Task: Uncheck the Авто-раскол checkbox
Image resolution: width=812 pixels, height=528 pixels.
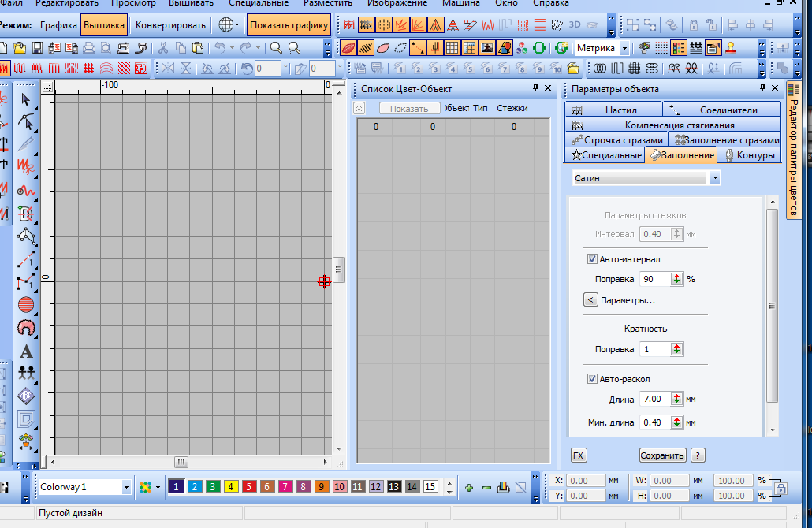Action: click(x=592, y=379)
